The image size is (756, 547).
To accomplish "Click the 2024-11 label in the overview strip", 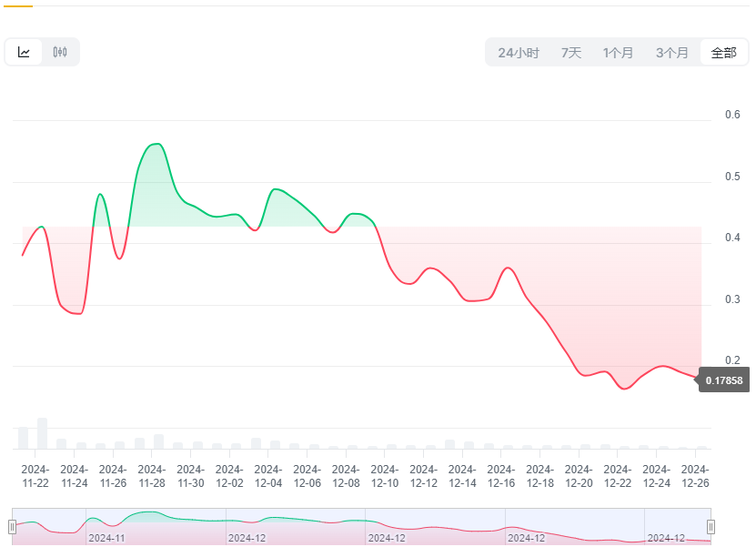I will pyautogui.click(x=106, y=538).
